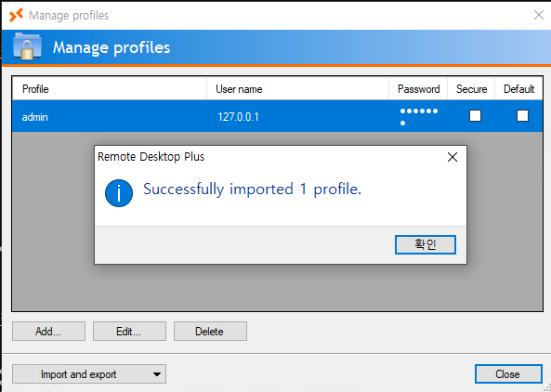The image size is (551, 392).
Task: Close the Remote Desktop Plus message dialog
Action: click(453, 157)
